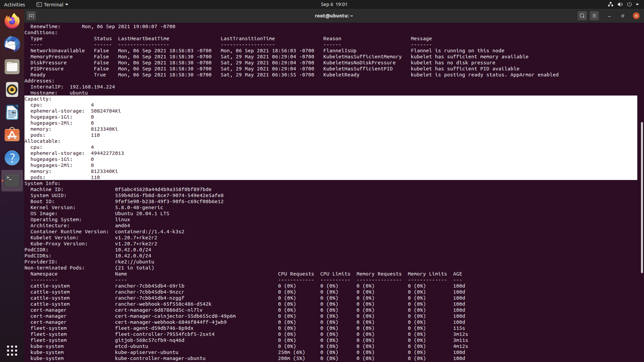Click pod name rancher-7cbb45db4-69rlb

click(x=149, y=286)
